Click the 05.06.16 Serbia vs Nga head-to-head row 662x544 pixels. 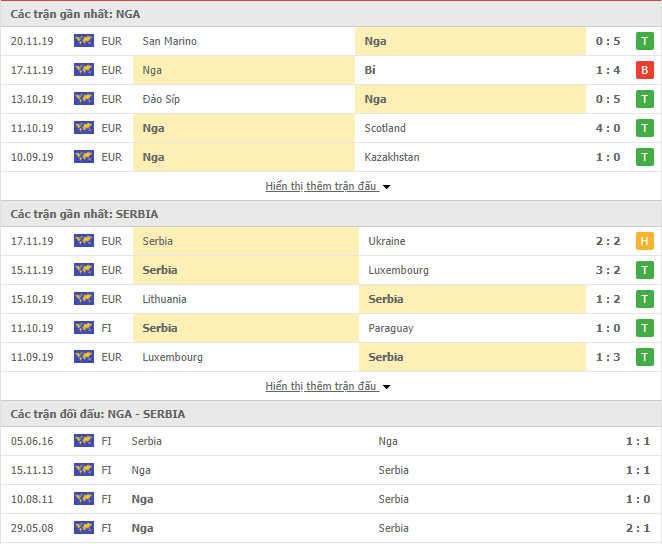(330, 441)
